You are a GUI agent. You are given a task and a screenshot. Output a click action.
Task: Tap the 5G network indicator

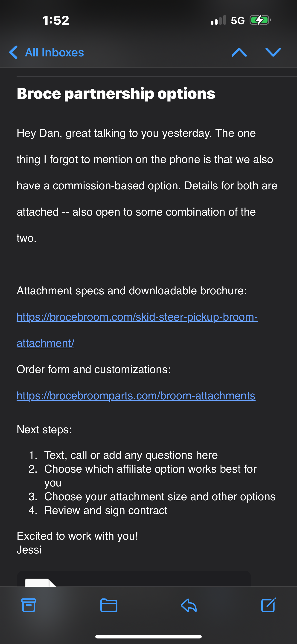coord(238,20)
